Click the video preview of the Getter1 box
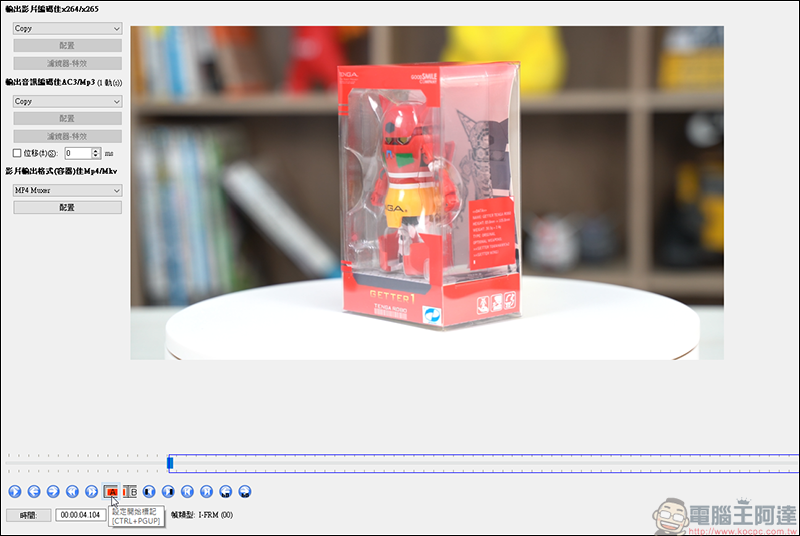800x536 pixels. 427,193
